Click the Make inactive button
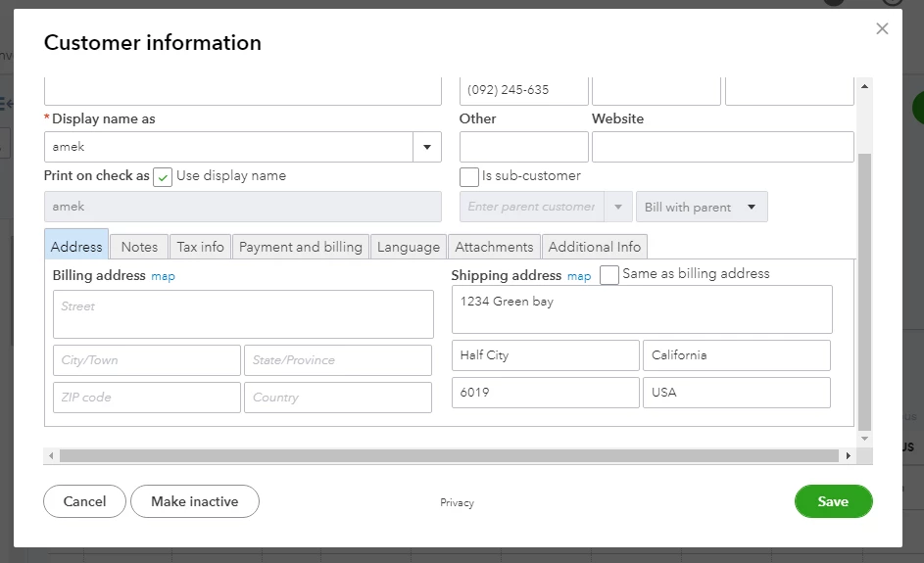The image size is (924, 563). (x=195, y=501)
